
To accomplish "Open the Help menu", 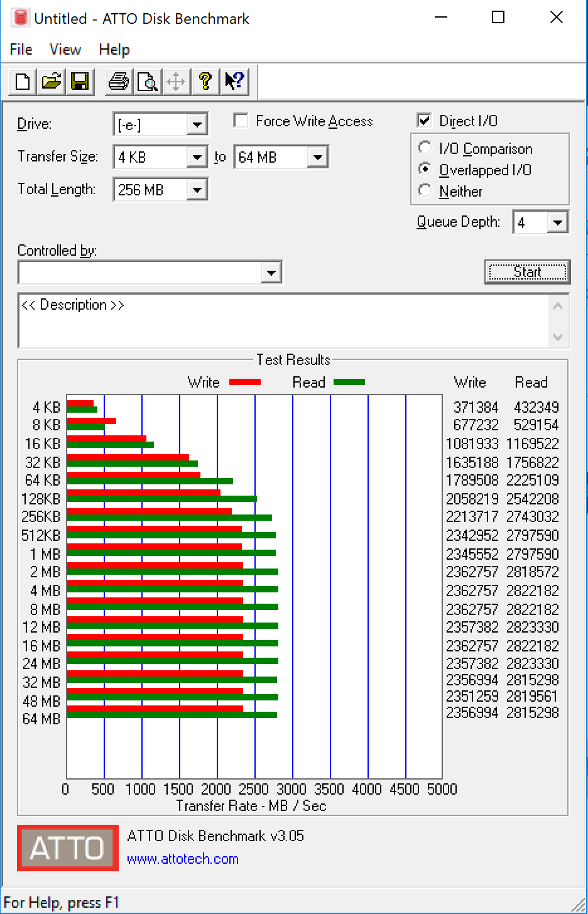I will point(114,50).
